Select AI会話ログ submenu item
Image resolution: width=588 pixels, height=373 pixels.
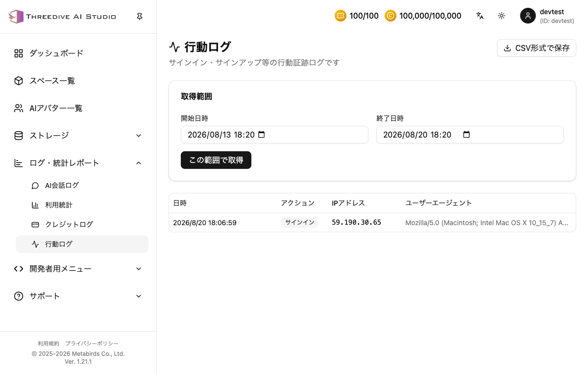click(82, 186)
